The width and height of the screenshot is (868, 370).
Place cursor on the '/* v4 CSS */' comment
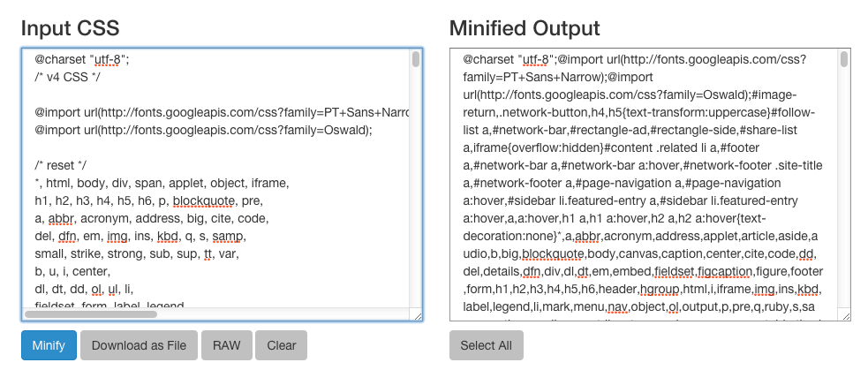67,77
